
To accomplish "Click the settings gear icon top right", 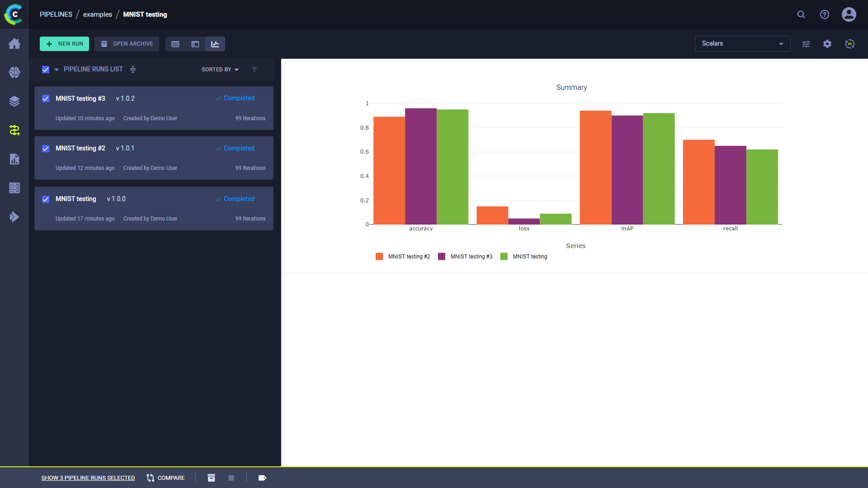I will pyautogui.click(x=827, y=43).
